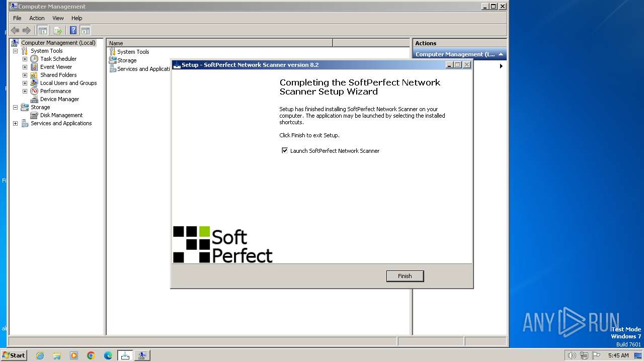Screen dimensions: 644x362
Task: Expand the Services and Applications tree node
Action: tap(15, 123)
